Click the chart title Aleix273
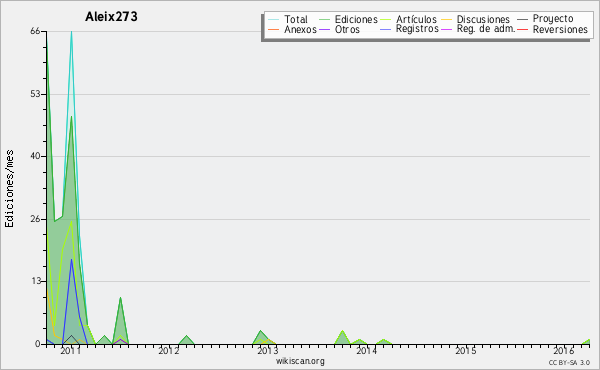The height and width of the screenshot is (370, 600). tap(111, 17)
